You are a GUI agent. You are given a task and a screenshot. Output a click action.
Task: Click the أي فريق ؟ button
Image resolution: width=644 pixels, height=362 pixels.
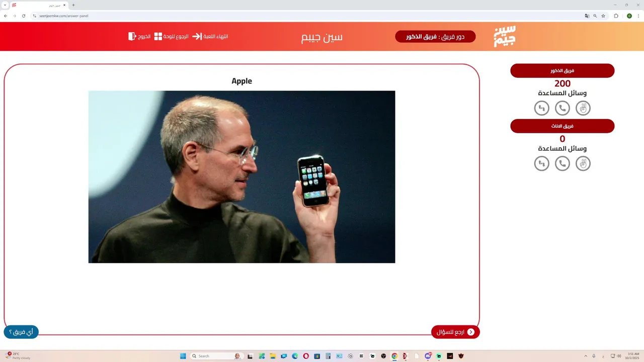(x=21, y=332)
